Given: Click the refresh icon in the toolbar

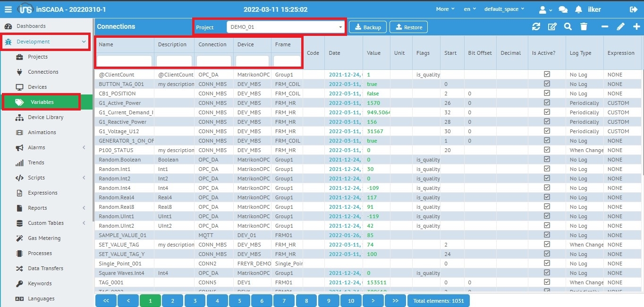Looking at the screenshot, I should (x=536, y=27).
